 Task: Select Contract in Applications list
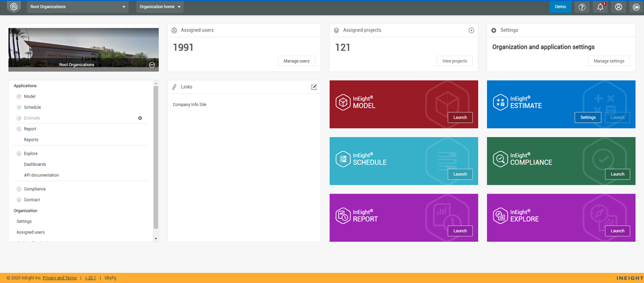click(32, 200)
